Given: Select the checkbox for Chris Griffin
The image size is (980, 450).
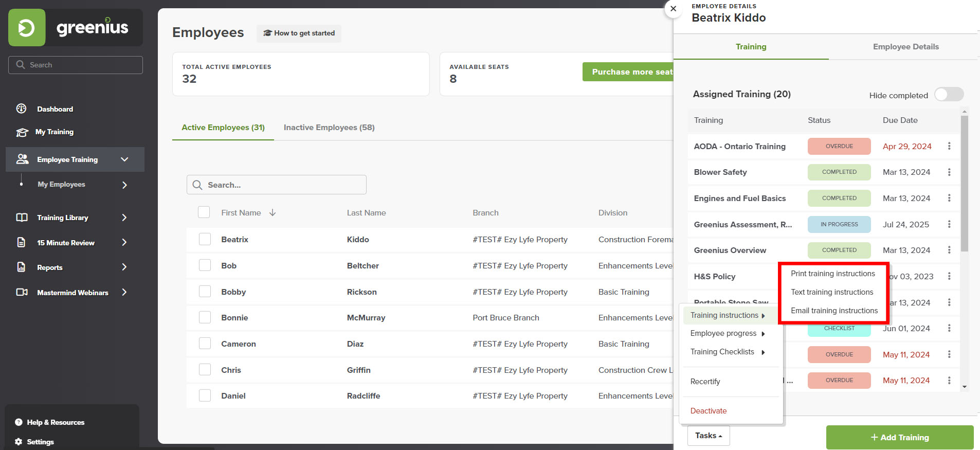Looking at the screenshot, I should pyautogui.click(x=205, y=370).
